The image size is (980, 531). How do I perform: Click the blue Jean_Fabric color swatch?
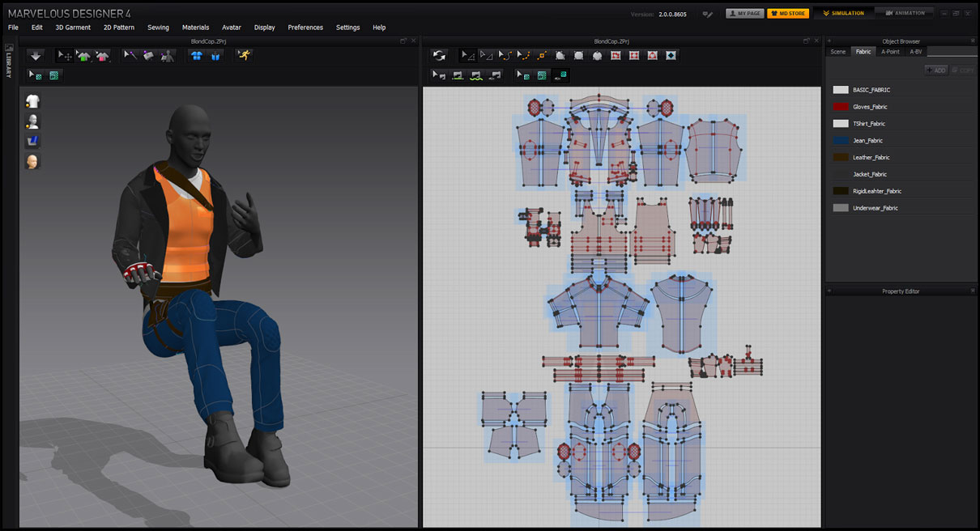click(841, 141)
